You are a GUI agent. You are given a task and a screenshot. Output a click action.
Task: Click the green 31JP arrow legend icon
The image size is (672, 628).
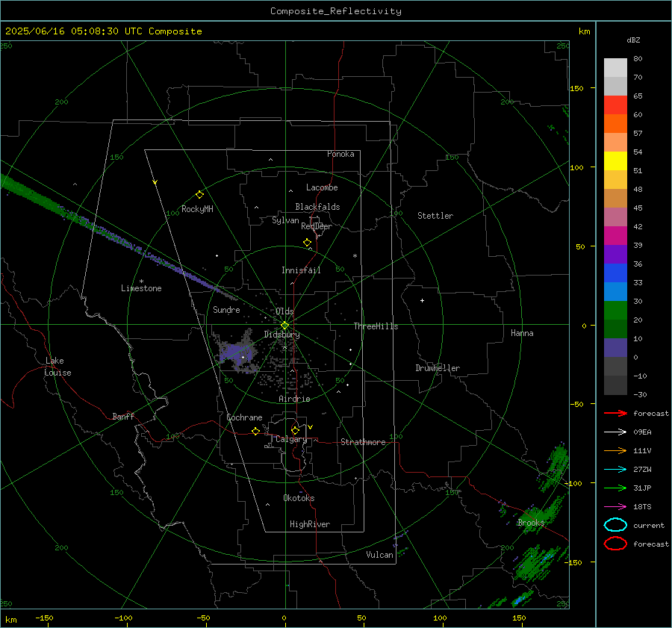(615, 488)
